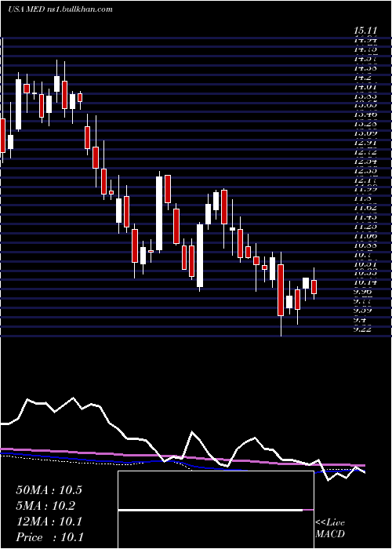Image resolution: width=392 pixels, height=549 pixels.
Task: Click the '12MA : 10.1' readout
Action: click(49, 522)
